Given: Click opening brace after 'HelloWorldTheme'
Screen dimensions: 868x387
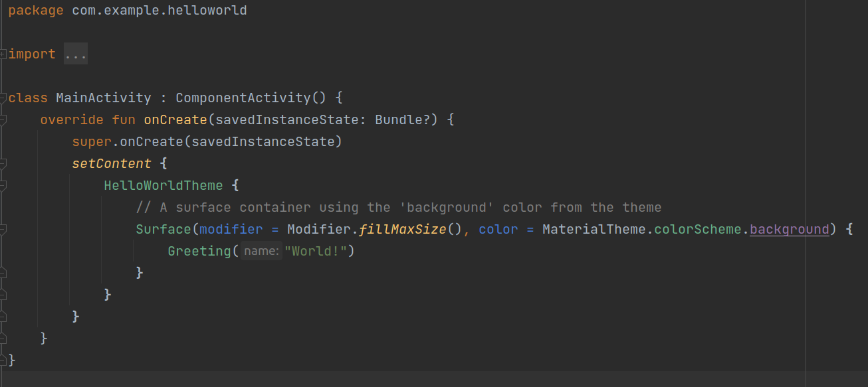Looking at the screenshot, I should (235, 186).
